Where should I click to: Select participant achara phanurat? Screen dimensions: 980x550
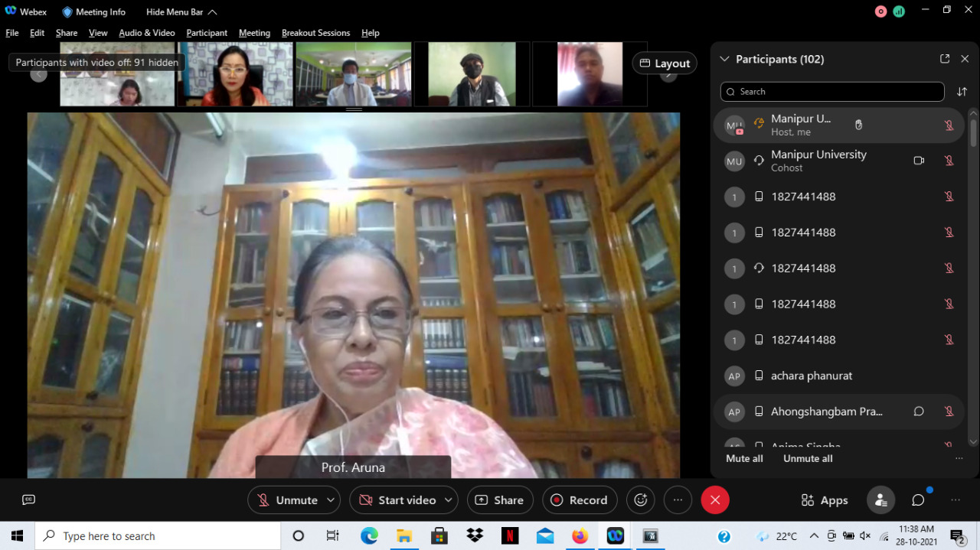click(839, 376)
